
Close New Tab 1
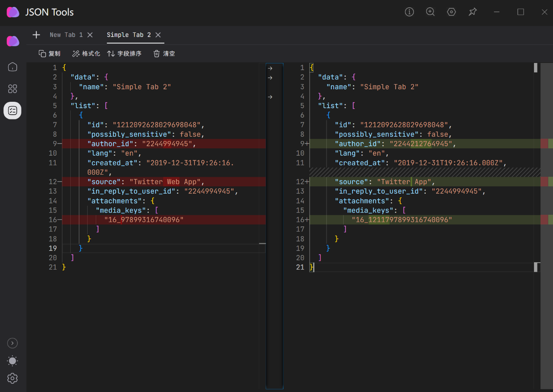tap(90, 35)
